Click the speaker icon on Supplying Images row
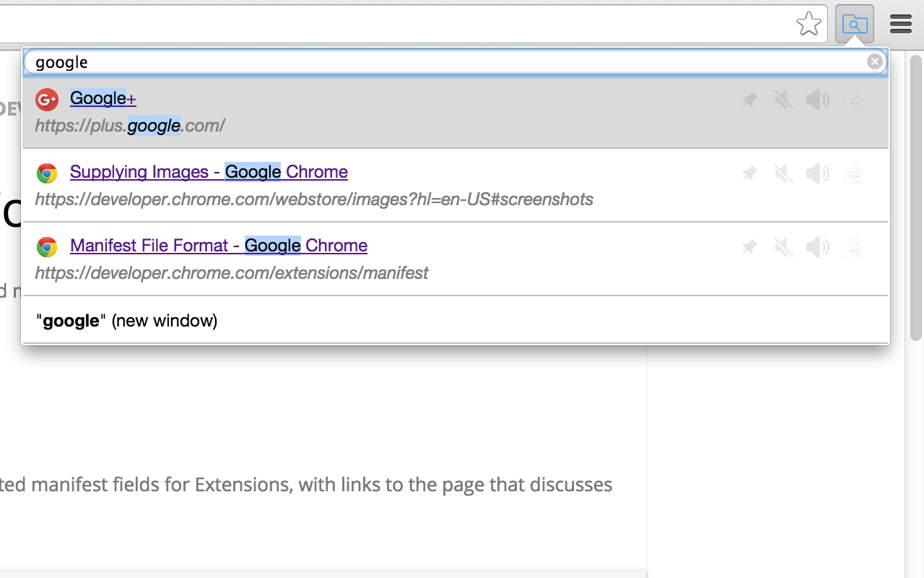The width and height of the screenshot is (924, 578). point(818,173)
